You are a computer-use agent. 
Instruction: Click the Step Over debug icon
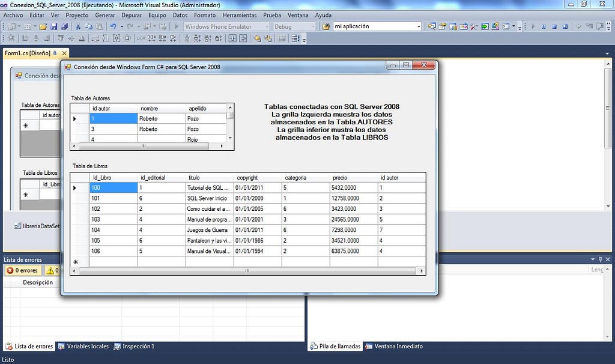tap(600, 26)
